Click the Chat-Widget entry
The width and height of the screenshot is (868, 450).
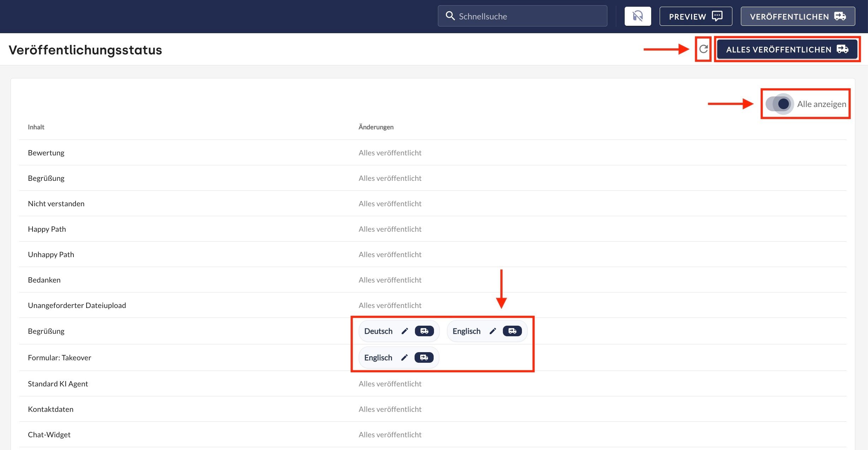coord(49,434)
